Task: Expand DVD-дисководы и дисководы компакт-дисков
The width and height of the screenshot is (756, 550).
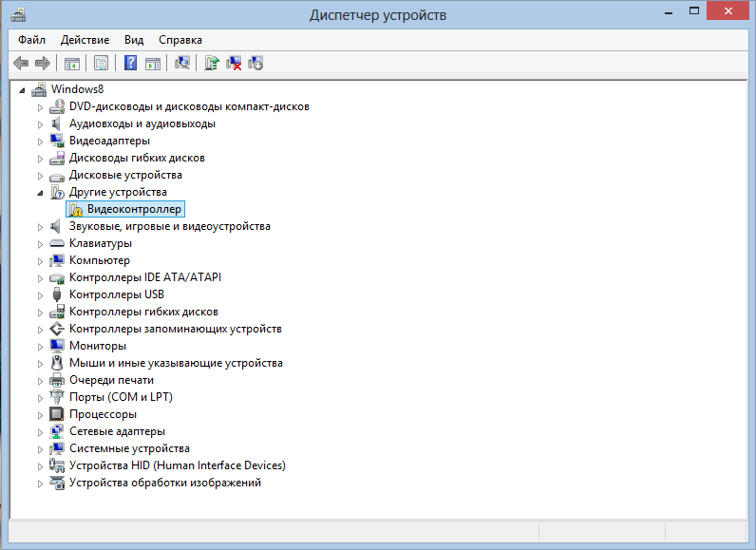Action: pyautogui.click(x=40, y=107)
